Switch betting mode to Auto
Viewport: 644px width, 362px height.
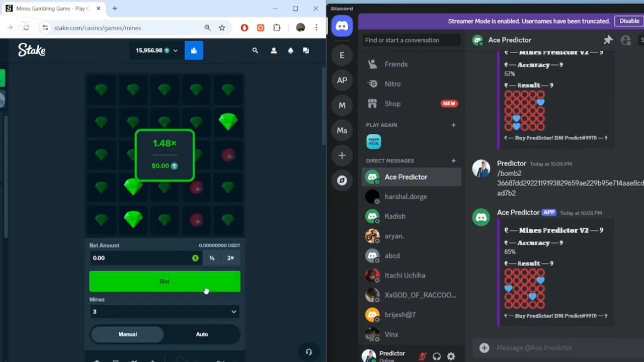[202, 334]
